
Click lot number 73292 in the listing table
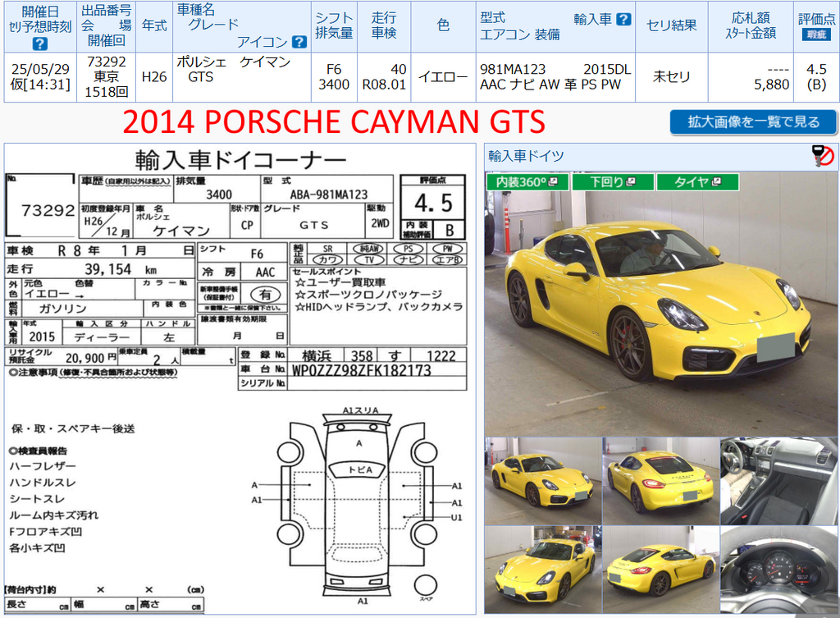pyautogui.click(x=106, y=62)
